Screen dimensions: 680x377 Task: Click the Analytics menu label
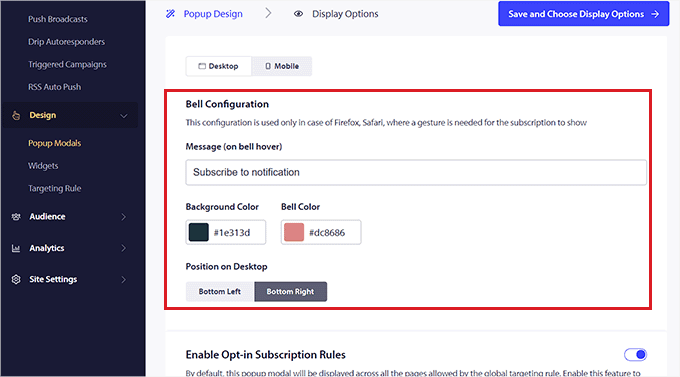tap(47, 248)
